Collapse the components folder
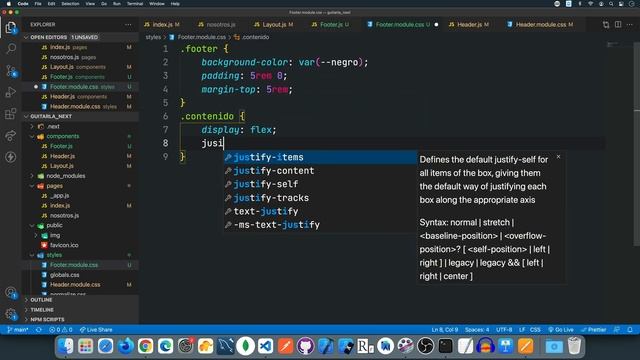 (81, 136)
